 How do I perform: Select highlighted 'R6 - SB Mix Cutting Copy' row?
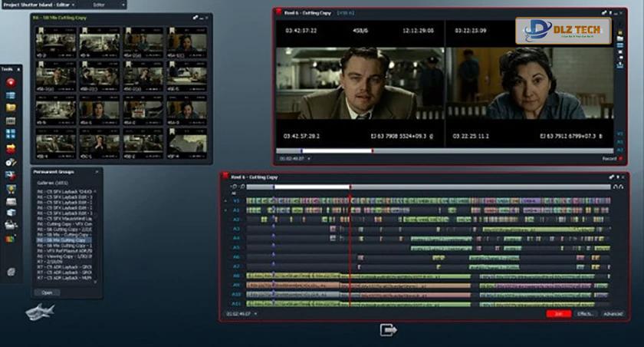63,240
